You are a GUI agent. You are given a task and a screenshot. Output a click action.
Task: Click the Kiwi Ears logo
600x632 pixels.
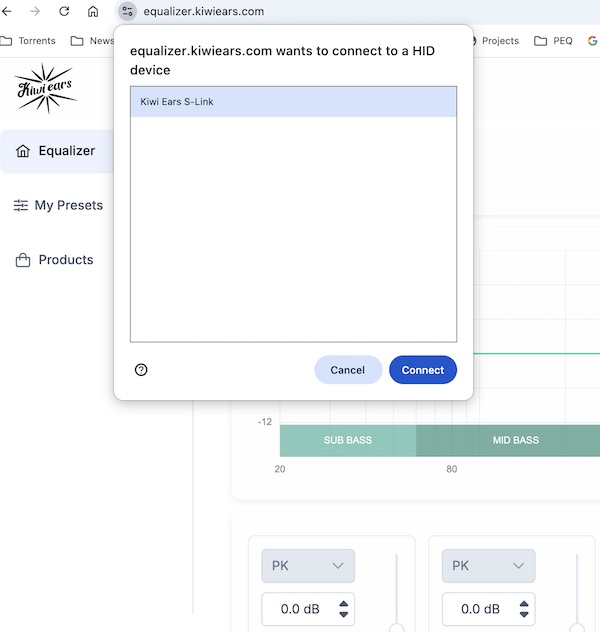pos(45,87)
